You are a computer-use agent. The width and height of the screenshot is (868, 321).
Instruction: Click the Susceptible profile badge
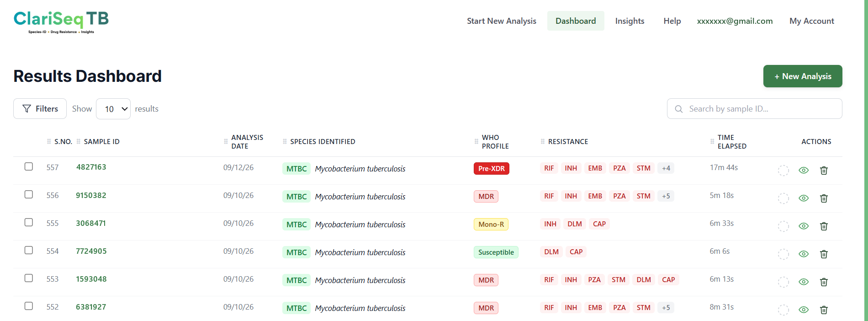click(x=496, y=252)
